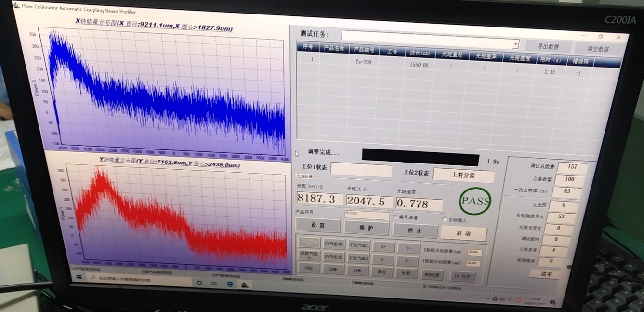
Task: Select the beam profiler taskbar icon
Action: (245, 285)
